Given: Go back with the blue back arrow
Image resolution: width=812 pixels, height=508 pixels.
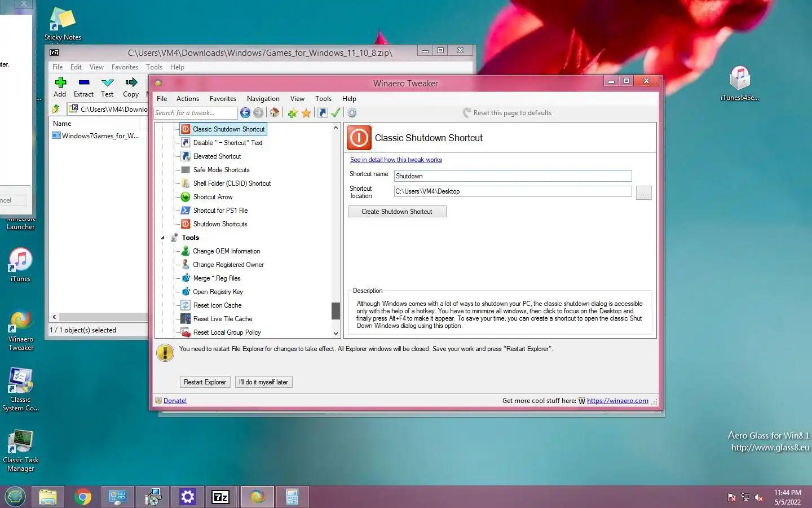Looking at the screenshot, I should pyautogui.click(x=245, y=113).
